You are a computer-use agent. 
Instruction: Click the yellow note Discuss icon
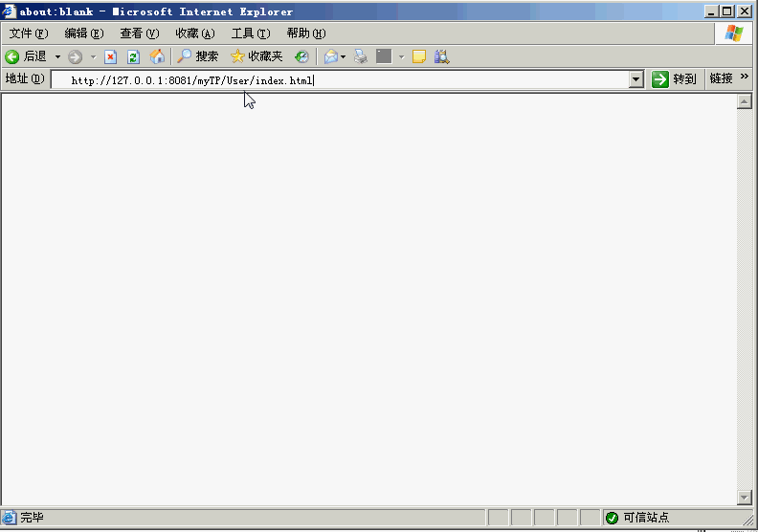[x=419, y=57]
